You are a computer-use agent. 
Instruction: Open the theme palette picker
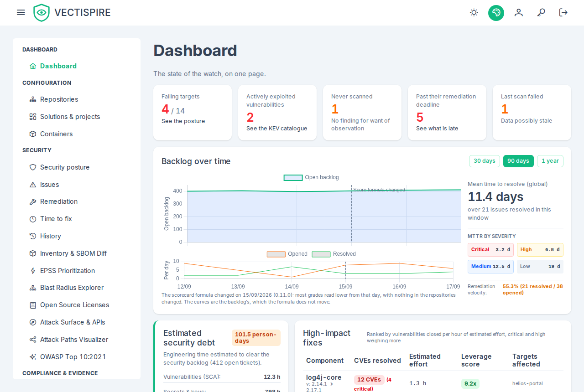(496, 13)
